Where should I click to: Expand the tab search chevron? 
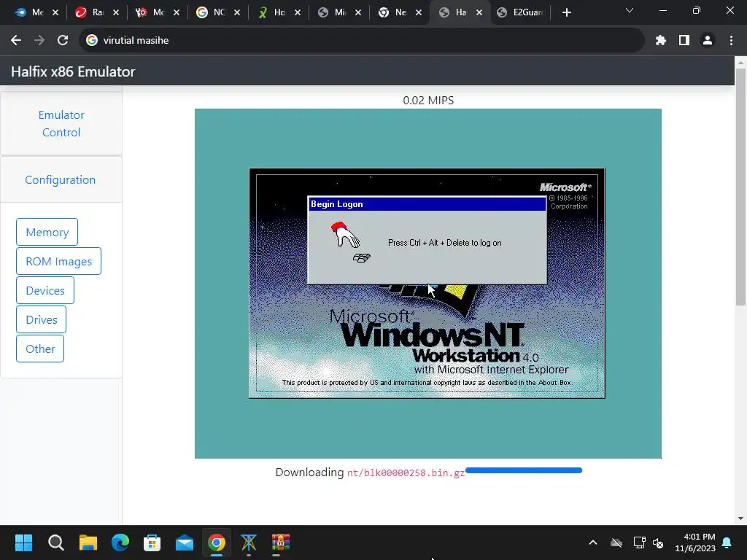[x=630, y=10]
